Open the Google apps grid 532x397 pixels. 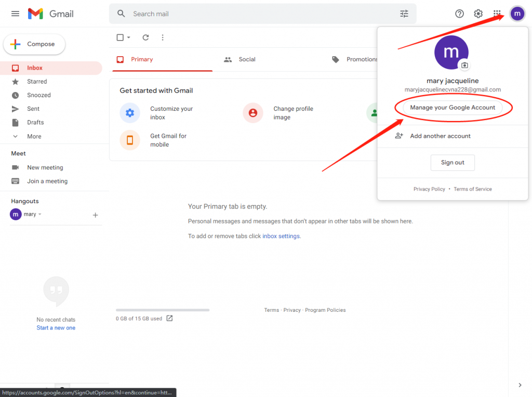[x=497, y=14]
